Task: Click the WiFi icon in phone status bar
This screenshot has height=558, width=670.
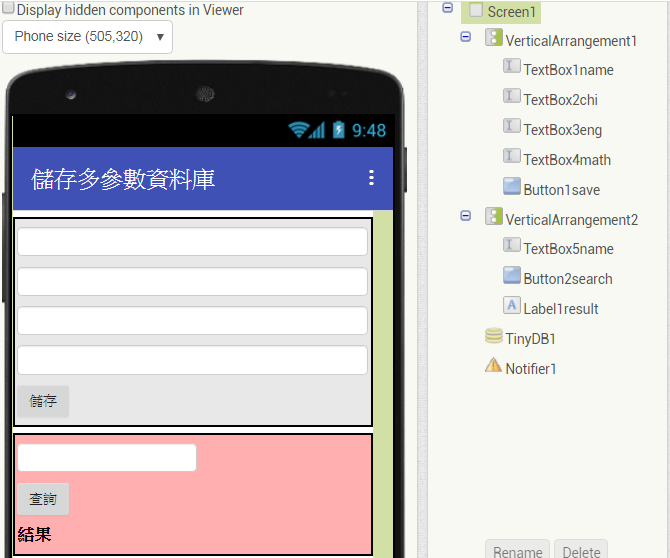Action: tap(298, 130)
